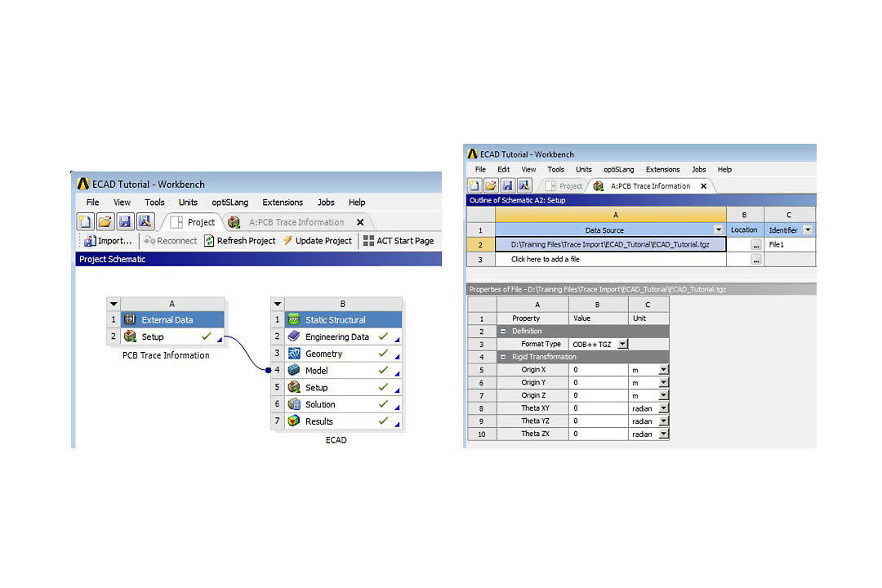Open Identifier column header dropdown
Viewport: 882px width, 588px height.
[808, 229]
